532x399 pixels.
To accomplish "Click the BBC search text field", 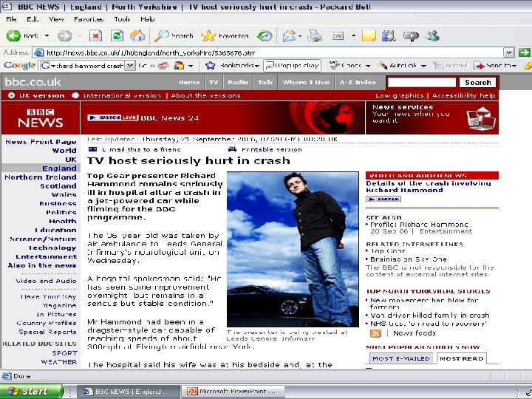I will tap(421, 83).
